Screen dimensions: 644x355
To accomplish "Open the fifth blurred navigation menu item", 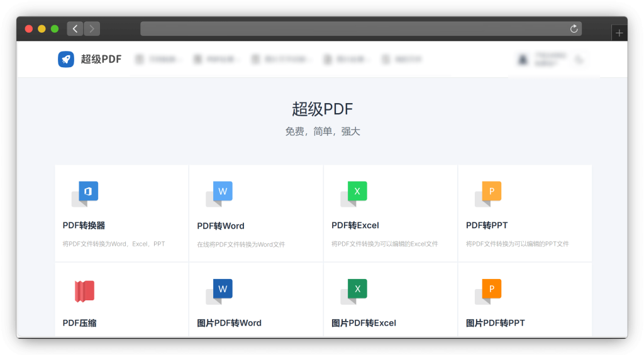I will click(402, 60).
